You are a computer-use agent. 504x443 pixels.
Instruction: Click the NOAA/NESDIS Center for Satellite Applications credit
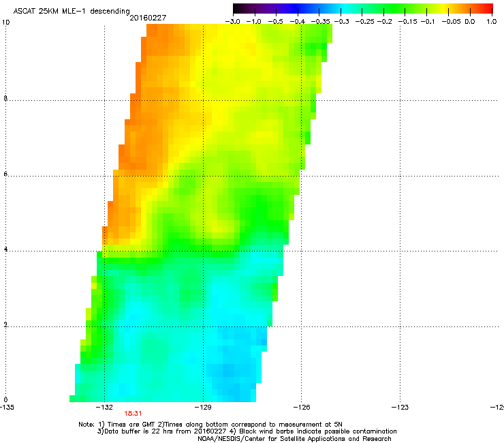pos(294,439)
